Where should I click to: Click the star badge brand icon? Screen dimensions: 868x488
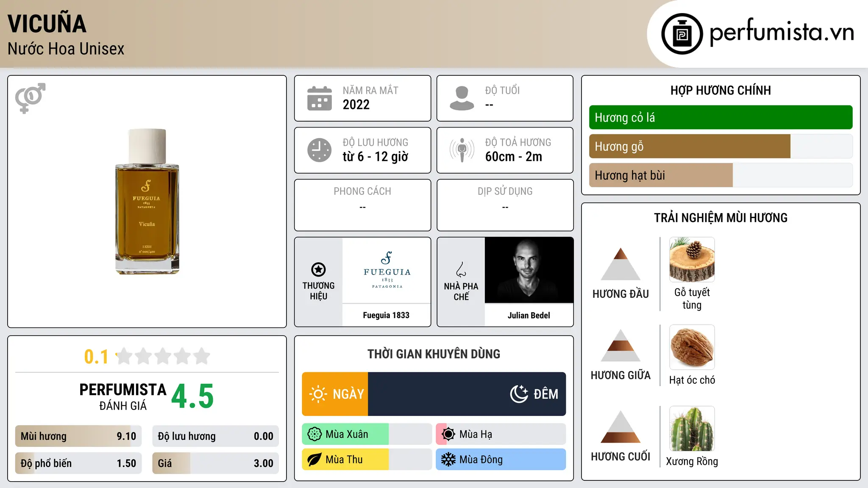[x=318, y=269]
